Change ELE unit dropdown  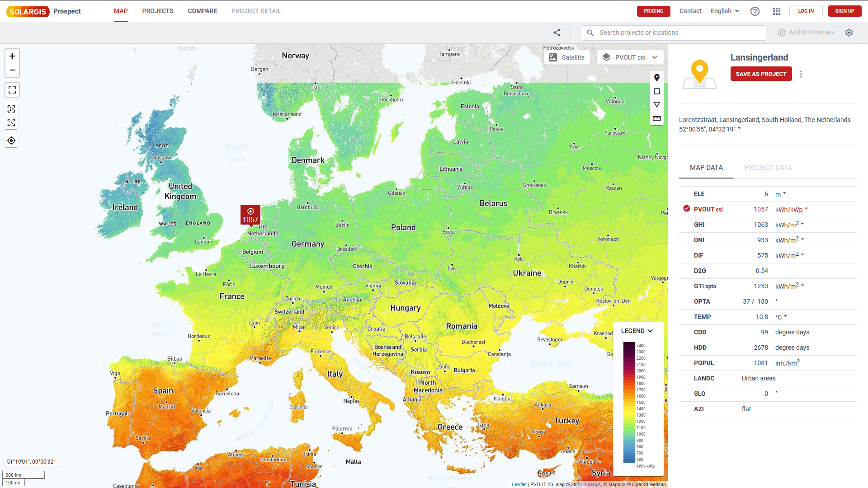(785, 193)
